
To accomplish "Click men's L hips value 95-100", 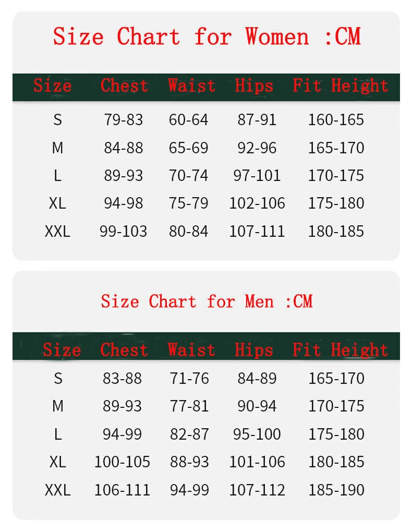I will 257,434.
